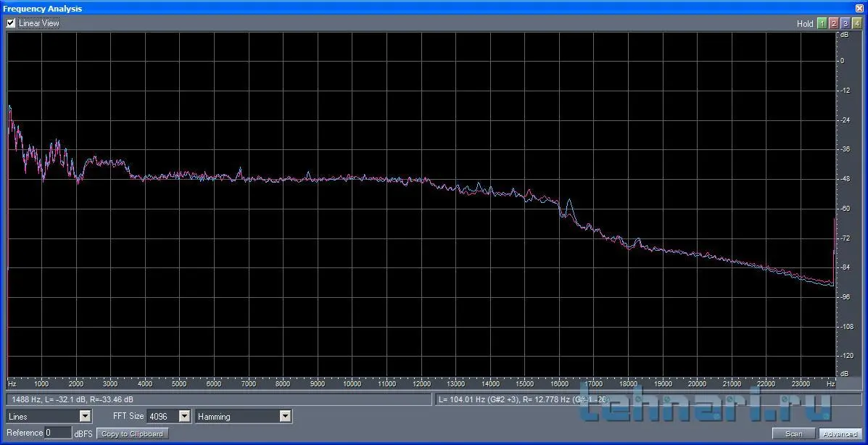This screenshot has width=868, height=445.
Task: Click the Scan button
Action: pyautogui.click(x=793, y=433)
